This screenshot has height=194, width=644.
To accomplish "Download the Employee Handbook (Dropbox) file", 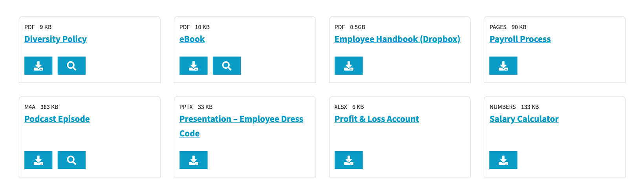I will click(348, 66).
